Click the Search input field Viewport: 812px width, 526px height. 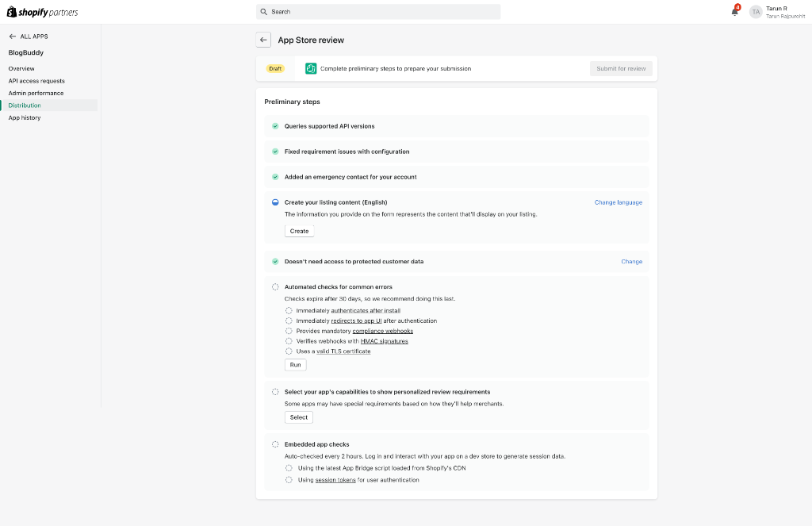[x=378, y=12]
